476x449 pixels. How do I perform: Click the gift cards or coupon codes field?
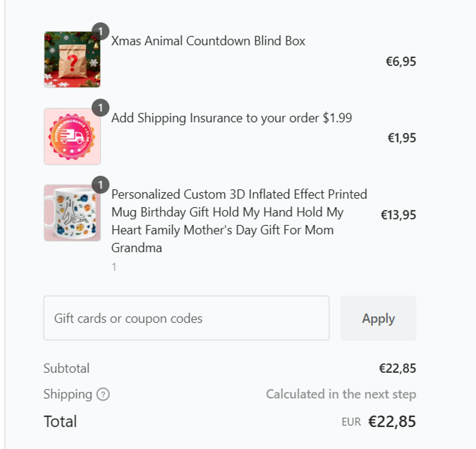[186, 318]
